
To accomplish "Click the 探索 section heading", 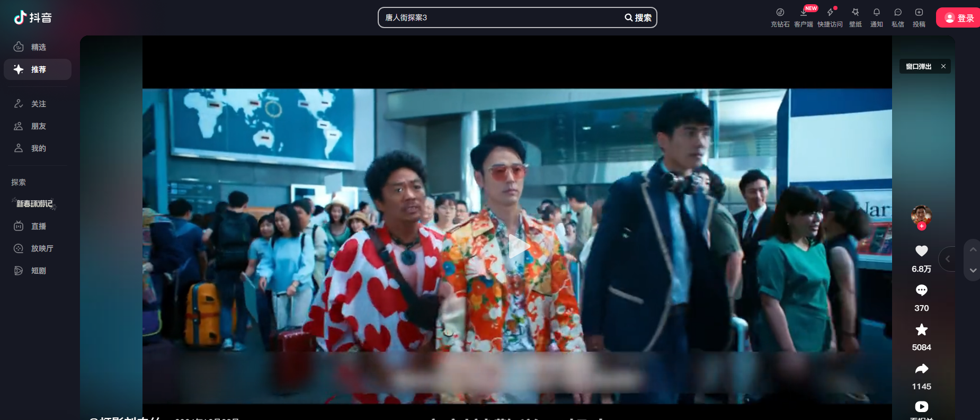I will click(19, 182).
